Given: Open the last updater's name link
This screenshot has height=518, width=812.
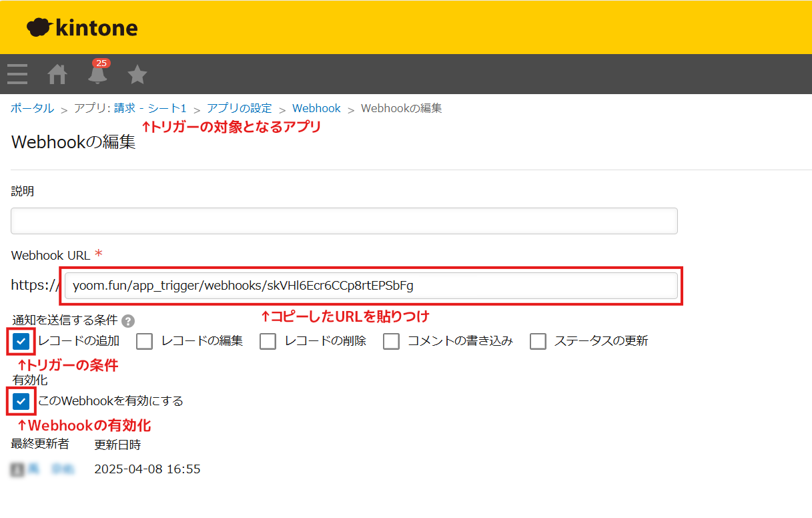Looking at the screenshot, I should [x=51, y=469].
